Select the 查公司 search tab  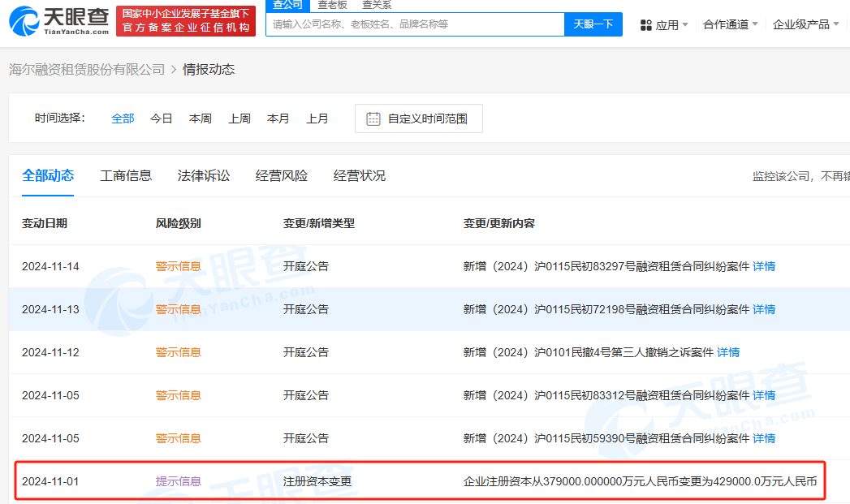click(x=287, y=6)
